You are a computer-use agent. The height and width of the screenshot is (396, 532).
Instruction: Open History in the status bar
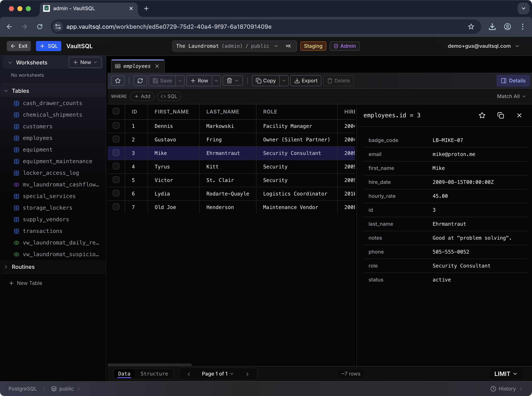[x=506, y=389]
